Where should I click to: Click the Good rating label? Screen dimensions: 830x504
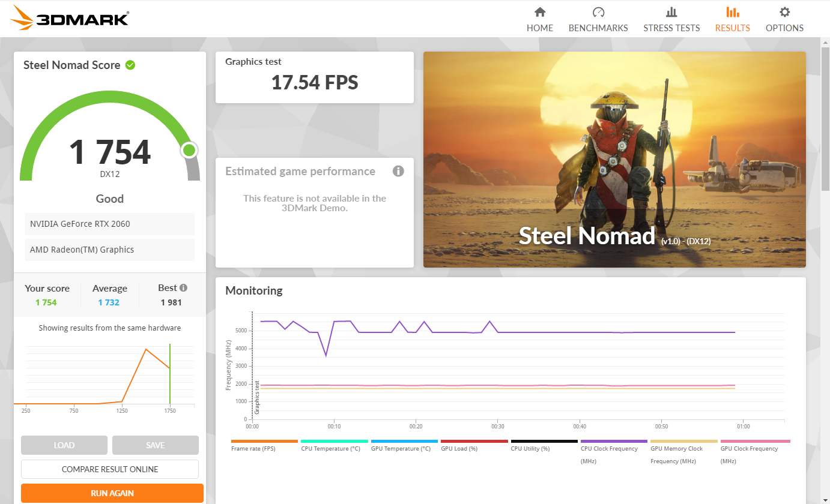(110, 199)
